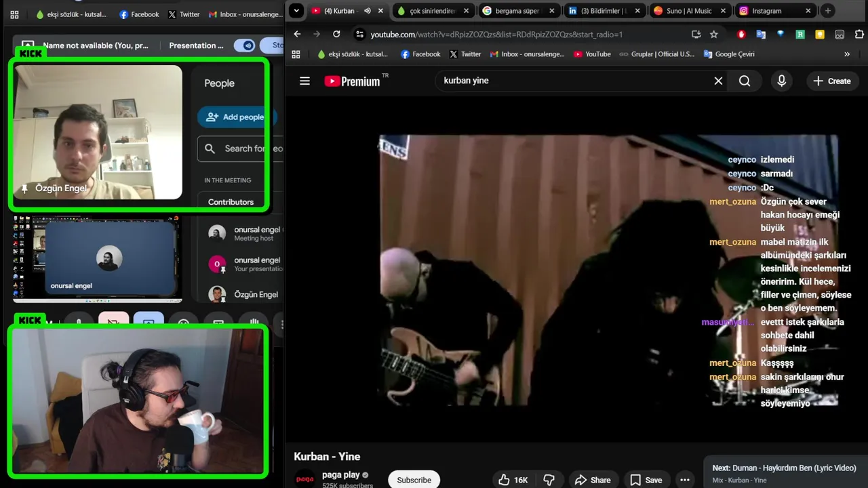This screenshot has width=868, height=488.
Task: Open Twitter bookmark in the left window
Action: 184,14
